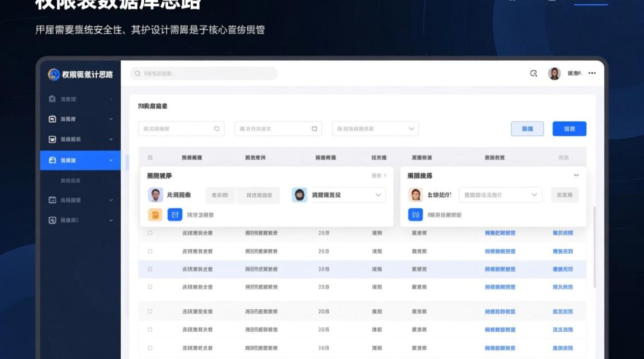Click the fifth sidebar item's calendar-like icon
The image size is (644, 359).
(x=53, y=200)
